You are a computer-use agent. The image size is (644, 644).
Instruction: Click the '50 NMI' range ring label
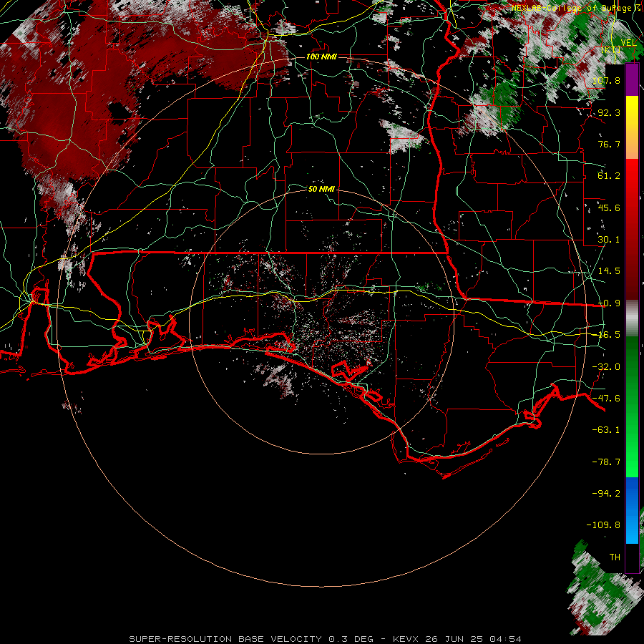pyautogui.click(x=321, y=189)
